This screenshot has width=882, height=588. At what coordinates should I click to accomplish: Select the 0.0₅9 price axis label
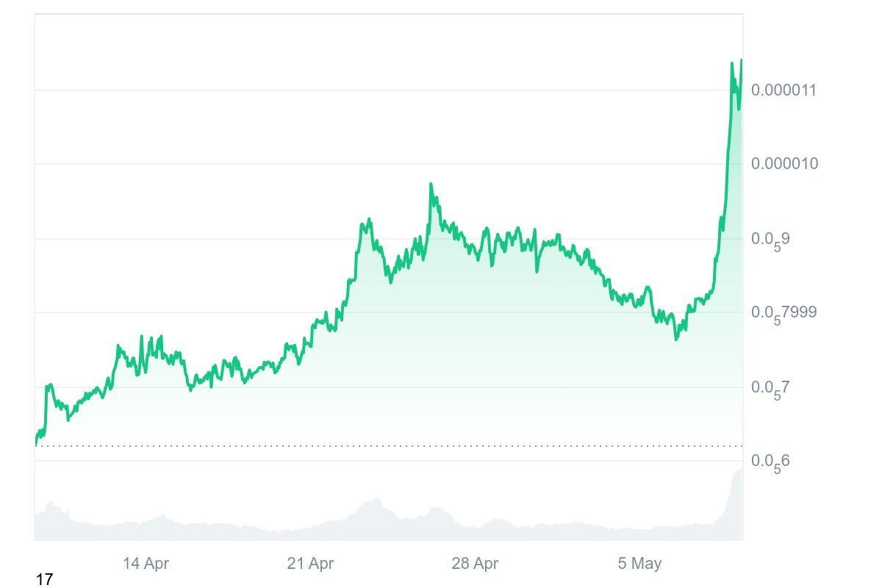[770, 240]
